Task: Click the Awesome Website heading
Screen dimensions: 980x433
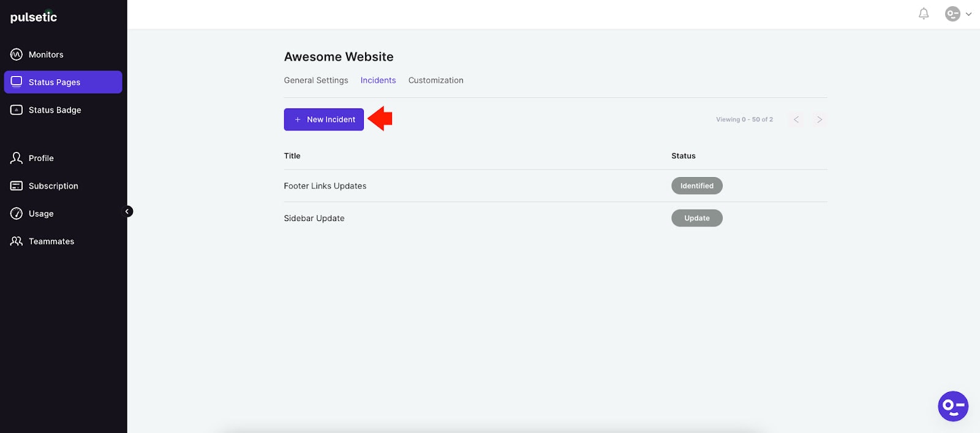Action: click(339, 57)
